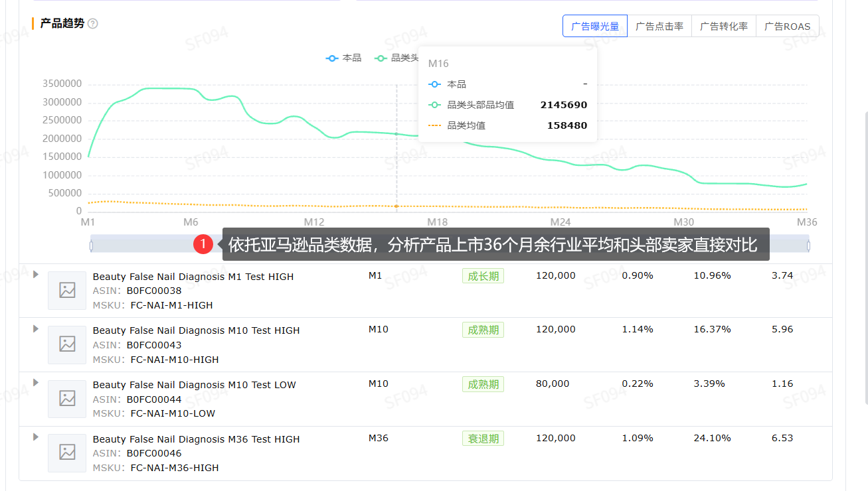Screen dimensions: 868x491
Task: Click the 1.16 ROAS value
Action: pyautogui.click(x=782, y=384)
